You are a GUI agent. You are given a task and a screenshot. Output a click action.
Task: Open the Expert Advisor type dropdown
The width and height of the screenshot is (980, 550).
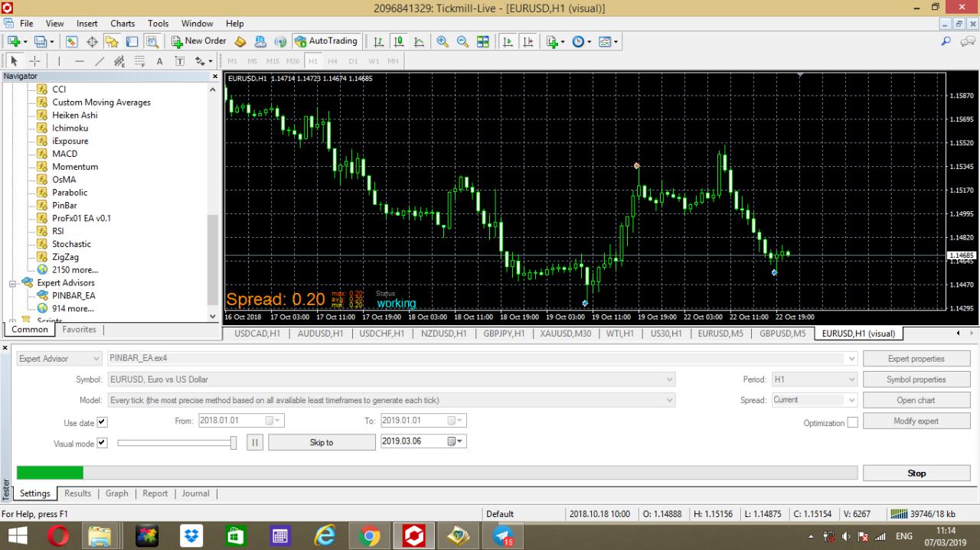[96, 358]
